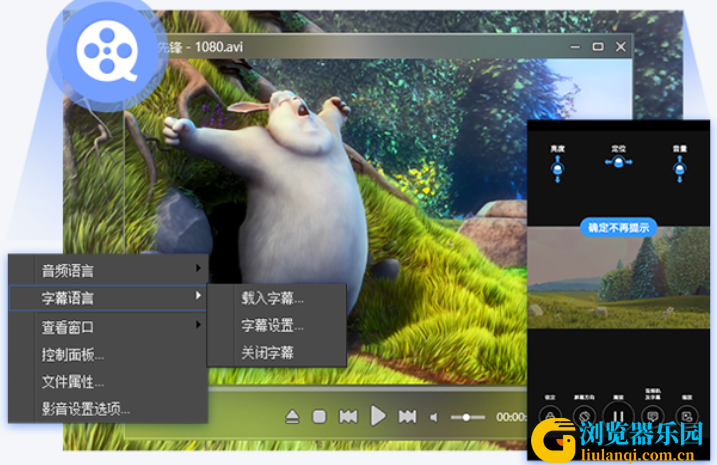The width and height of the screenshot is (717, 465).
Task: Open 影音设置选项... in the menu
Action: tap(108, 409)
